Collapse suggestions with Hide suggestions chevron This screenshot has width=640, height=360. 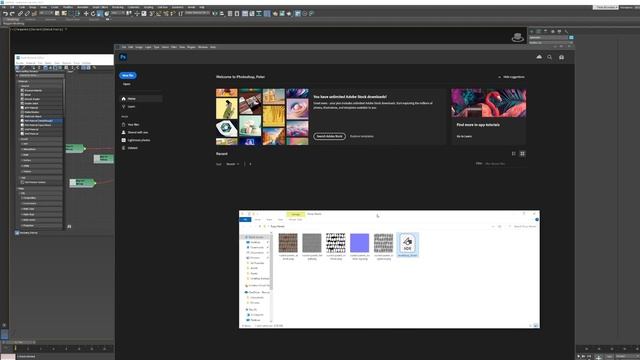[500, 77]
